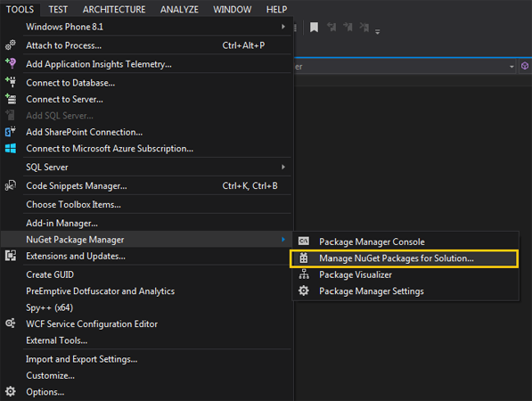
Task: Toggle the bookmark icon in toolbar
Action: click(x=315, y=27)
